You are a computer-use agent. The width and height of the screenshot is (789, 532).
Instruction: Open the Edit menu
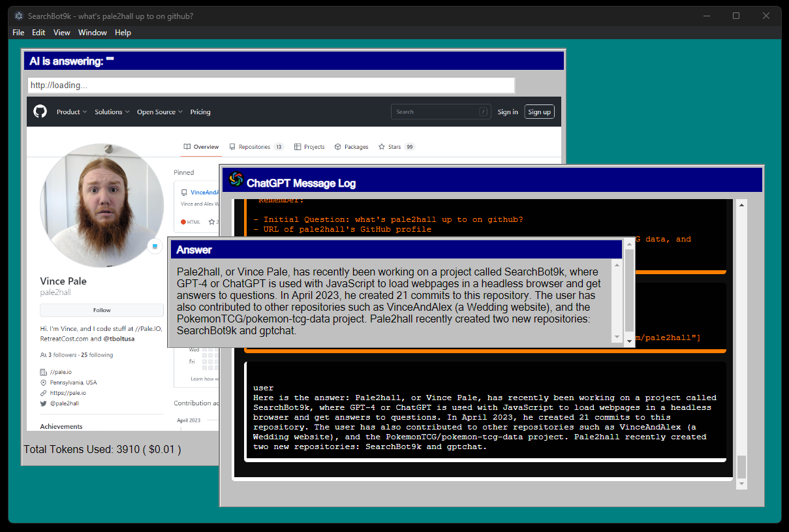pyautogui.click(x=39, y=33)
